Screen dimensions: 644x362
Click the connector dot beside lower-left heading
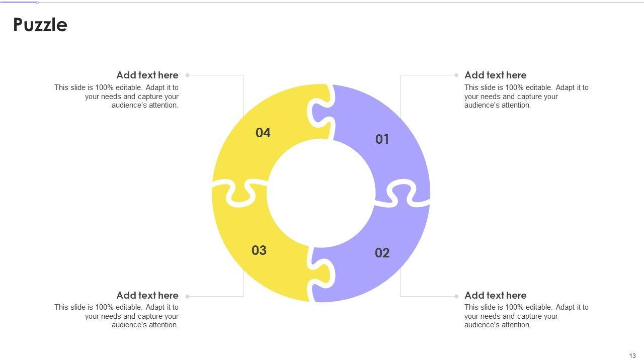(188, 296)
